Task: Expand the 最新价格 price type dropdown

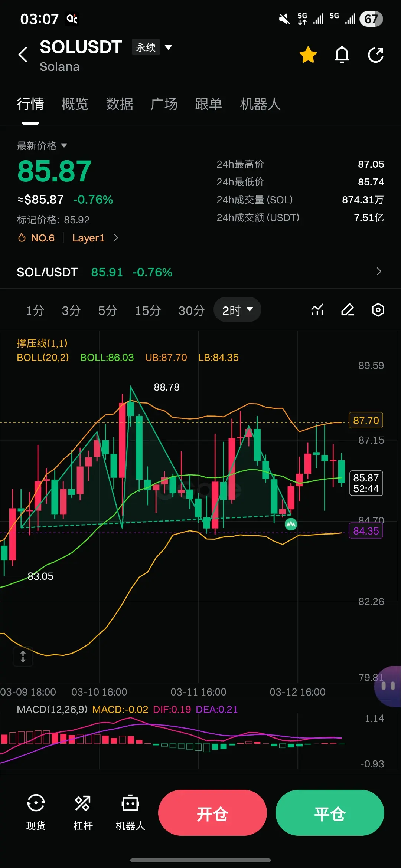Action: (x=42, y=145)
